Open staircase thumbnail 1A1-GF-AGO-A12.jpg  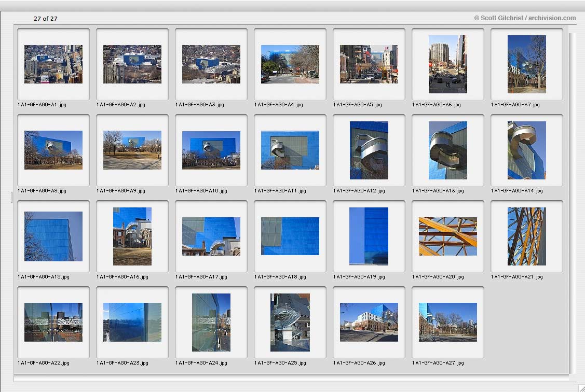pos(369,150)
